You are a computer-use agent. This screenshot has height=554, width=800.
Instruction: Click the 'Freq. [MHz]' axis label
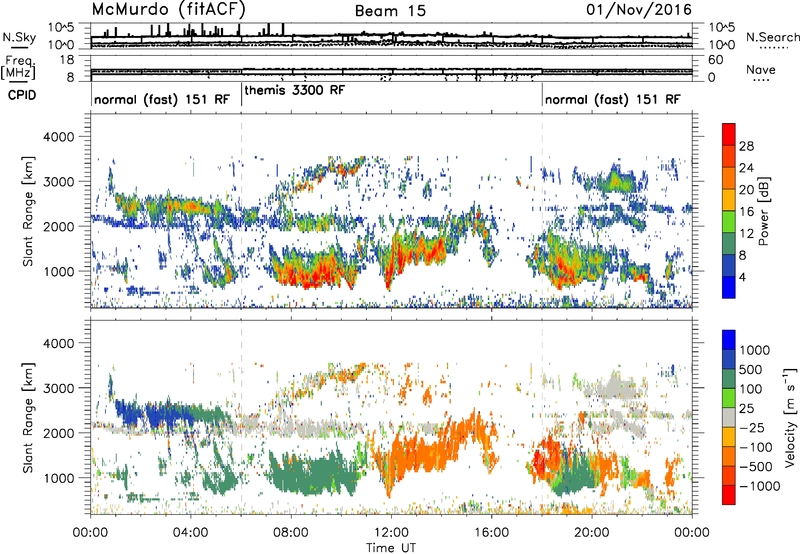coord(19,68)
